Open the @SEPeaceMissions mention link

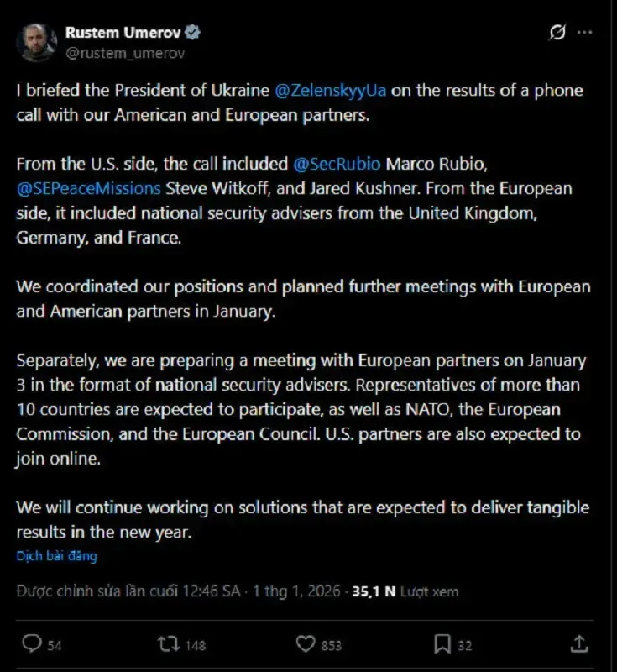[73, 188]
